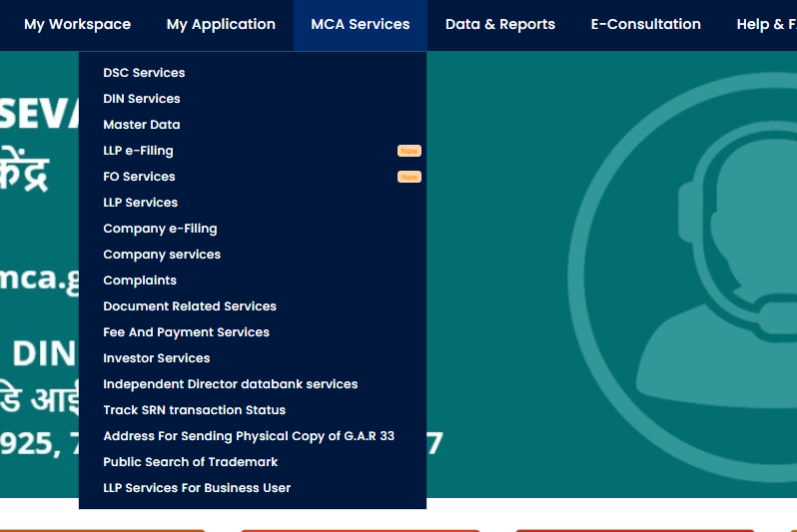
Task: Open the My Workspace menu
Action: coord(77,24)
